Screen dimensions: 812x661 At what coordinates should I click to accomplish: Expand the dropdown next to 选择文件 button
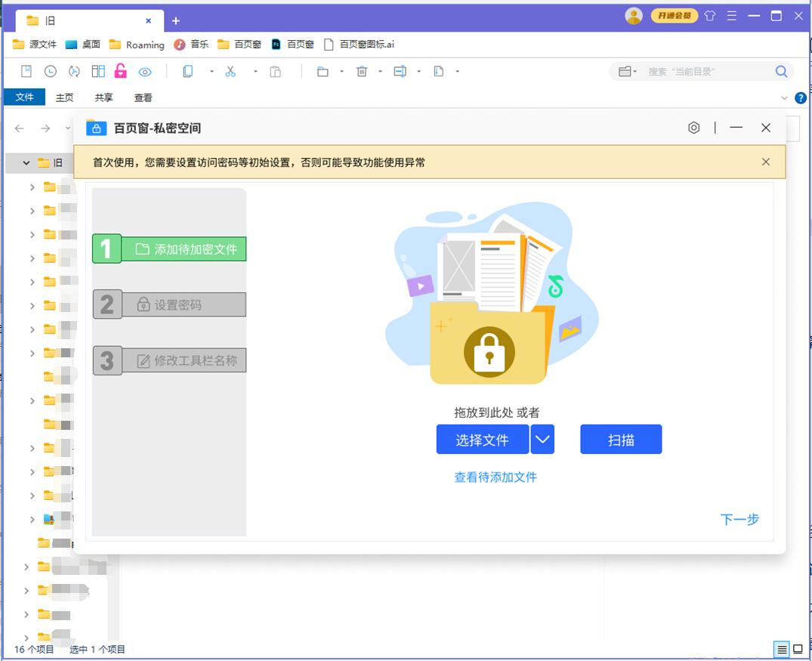point(542,439)
